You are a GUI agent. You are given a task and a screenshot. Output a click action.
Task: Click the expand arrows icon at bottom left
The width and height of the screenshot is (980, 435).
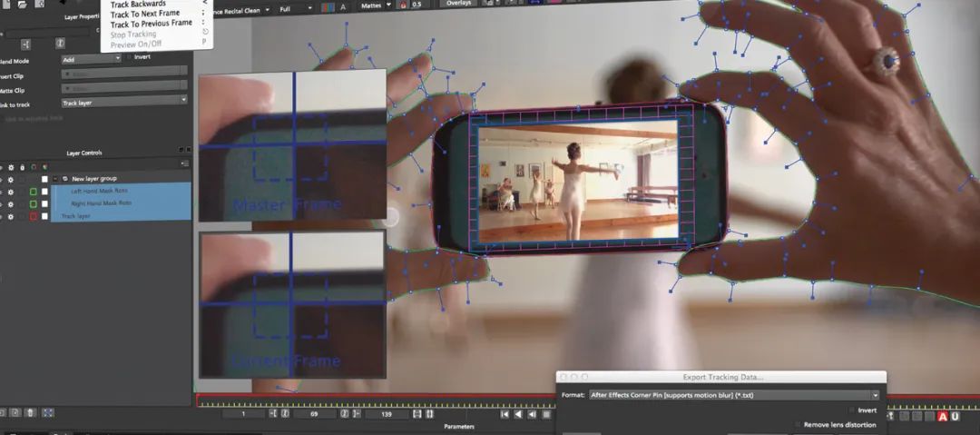pyautogui.click(x=48, y=413)
